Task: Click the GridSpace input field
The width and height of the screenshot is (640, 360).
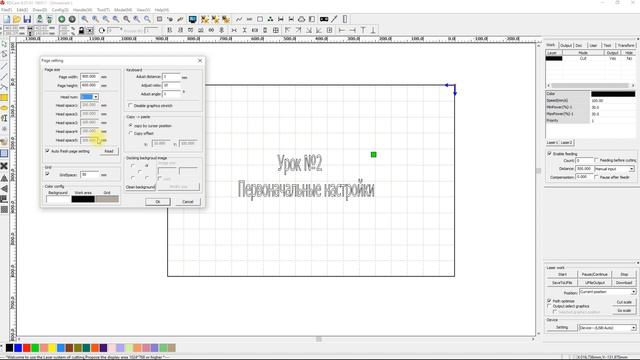Action: click(90, 174)
